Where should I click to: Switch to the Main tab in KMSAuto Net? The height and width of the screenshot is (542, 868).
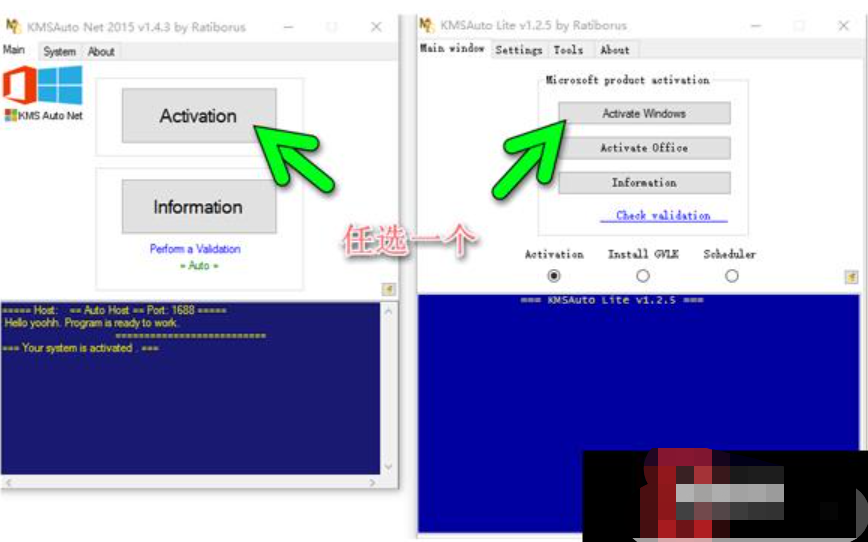point(14,50)
